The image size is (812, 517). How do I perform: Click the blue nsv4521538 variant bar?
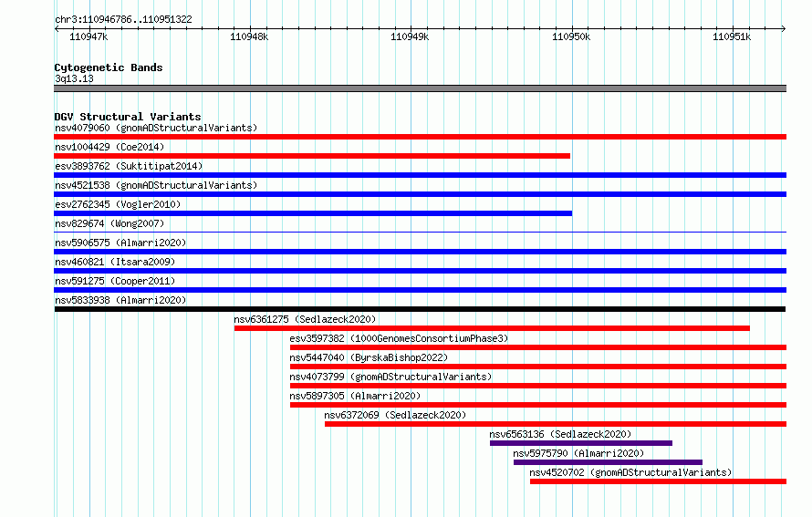pyautogui.click(x=420, y=194)
